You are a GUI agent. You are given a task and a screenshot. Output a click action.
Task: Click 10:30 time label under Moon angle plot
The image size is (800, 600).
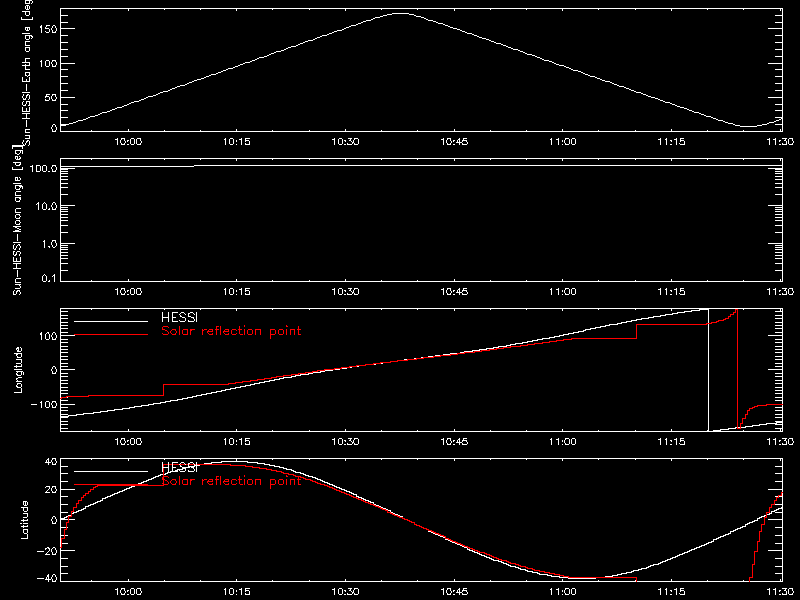click(345, 292)
